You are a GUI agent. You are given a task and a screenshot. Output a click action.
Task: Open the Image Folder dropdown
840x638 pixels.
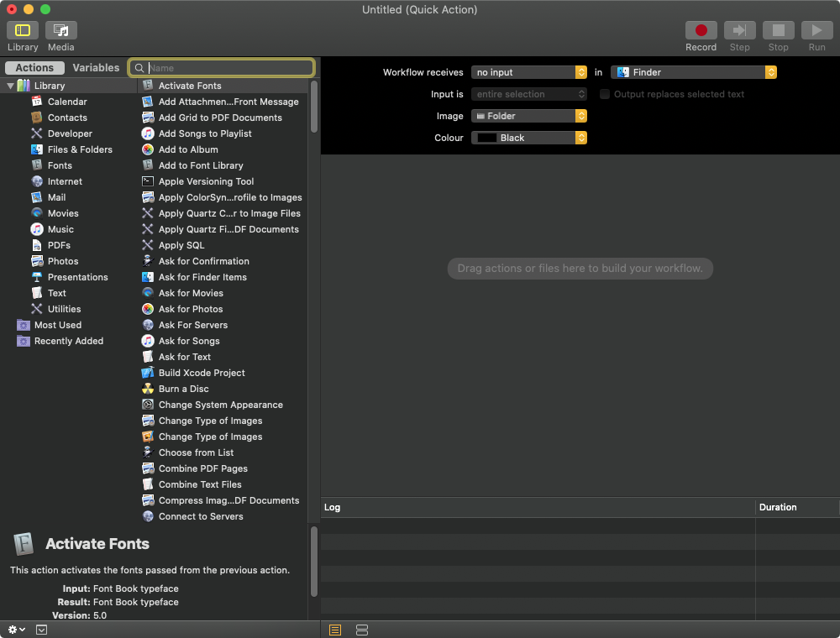[x=528, y=116]
